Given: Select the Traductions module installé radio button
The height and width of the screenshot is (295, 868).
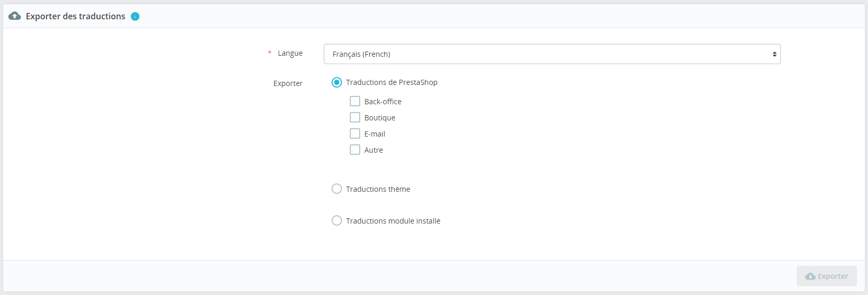Looking at the screenshot, I should [x=337, y=220].
